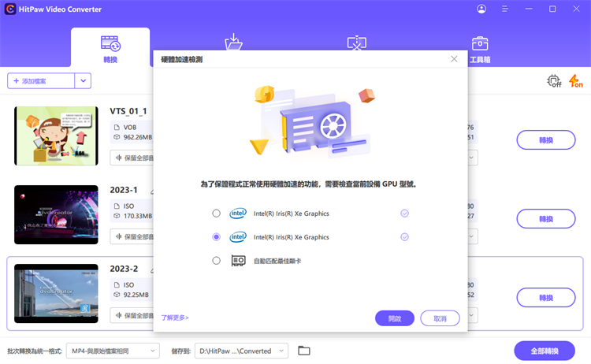Convert the VTS_01_1 video
Viewport: 591px width, 364px height.
pyautogui.click(x=546, y=140)
